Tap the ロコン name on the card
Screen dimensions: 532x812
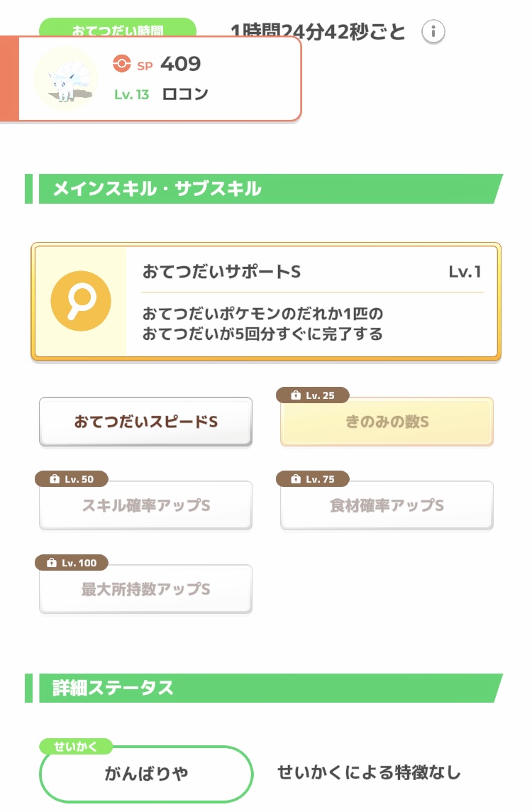tap(185, 94)
